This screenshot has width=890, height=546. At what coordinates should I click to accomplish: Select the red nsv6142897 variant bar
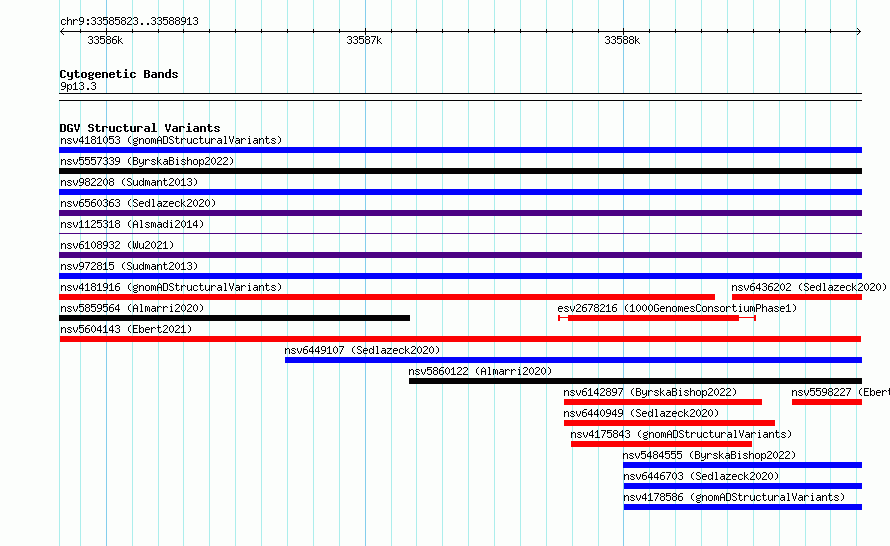pos(663,402)
